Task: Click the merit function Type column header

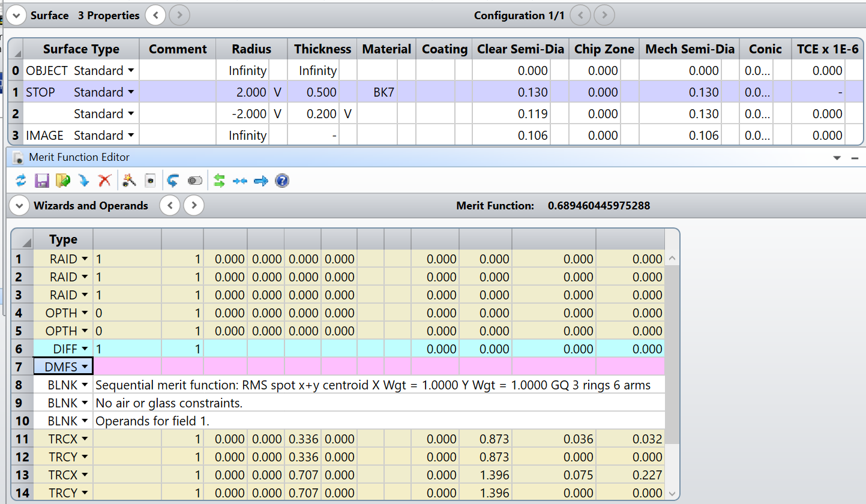Action: point(63,240)
